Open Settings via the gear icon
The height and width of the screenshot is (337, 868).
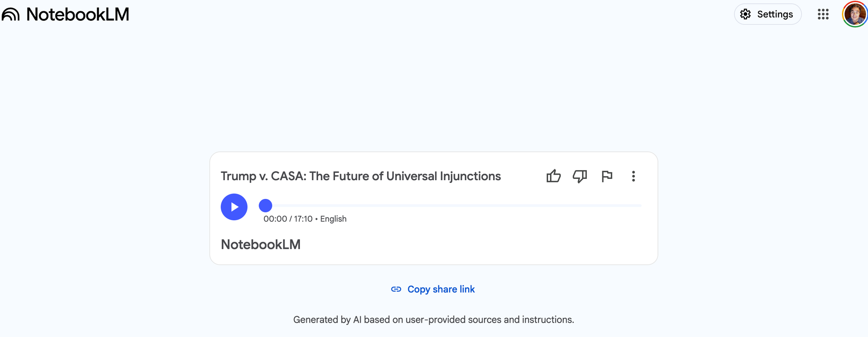(745, 14)
